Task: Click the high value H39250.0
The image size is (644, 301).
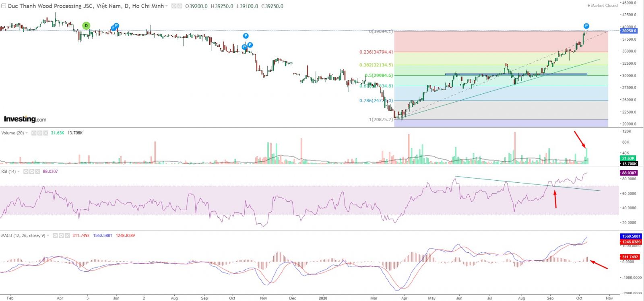Action: [x=222, y=6]
